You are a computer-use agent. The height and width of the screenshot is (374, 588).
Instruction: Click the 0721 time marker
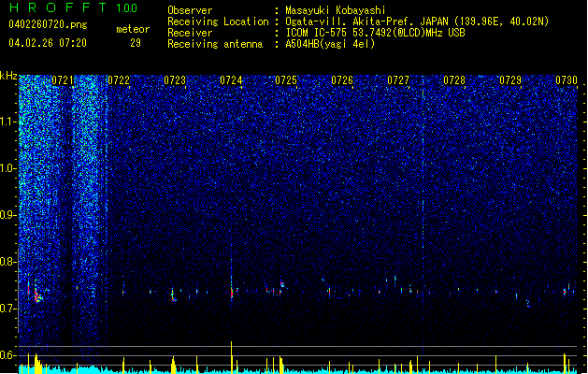coord(63,80)
